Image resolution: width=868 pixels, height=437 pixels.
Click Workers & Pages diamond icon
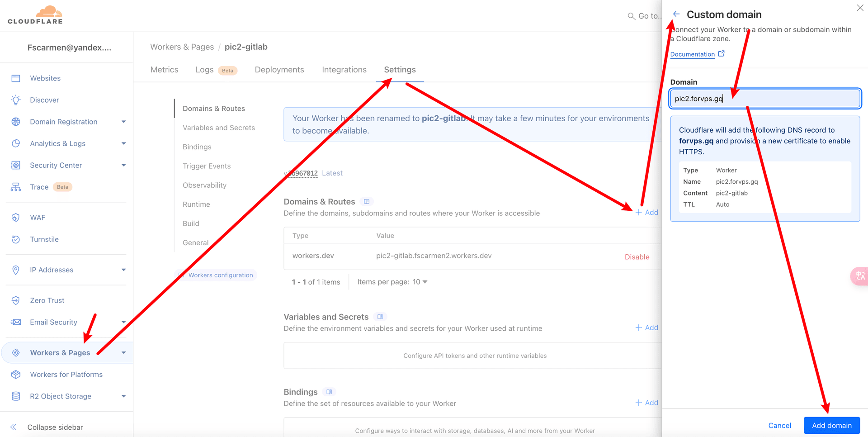16,353
